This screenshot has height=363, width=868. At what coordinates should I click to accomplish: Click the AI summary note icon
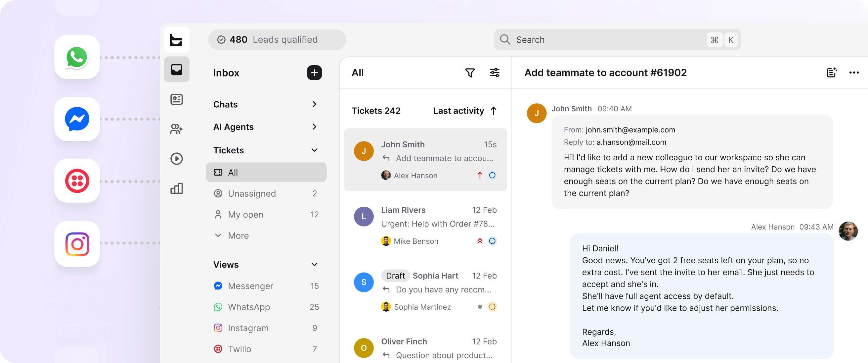pyautogui.click(x=831, y=73)
